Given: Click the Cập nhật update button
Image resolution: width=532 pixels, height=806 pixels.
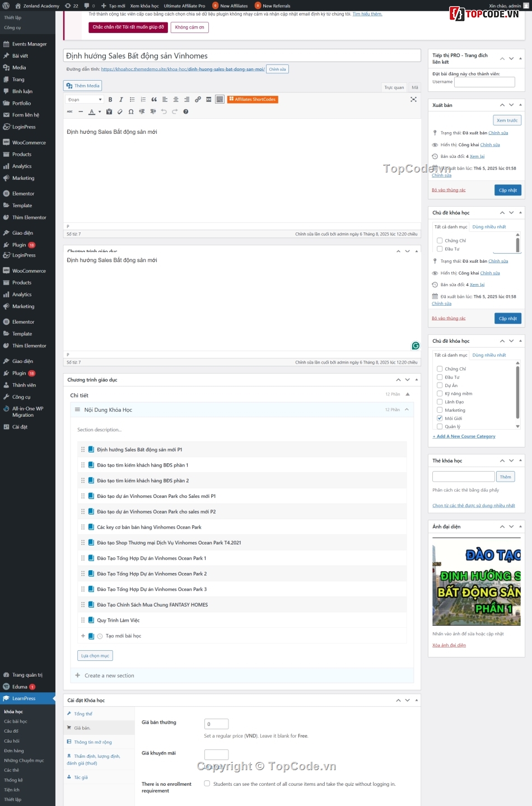Looking at the screenshot, I should coord(507,190).
